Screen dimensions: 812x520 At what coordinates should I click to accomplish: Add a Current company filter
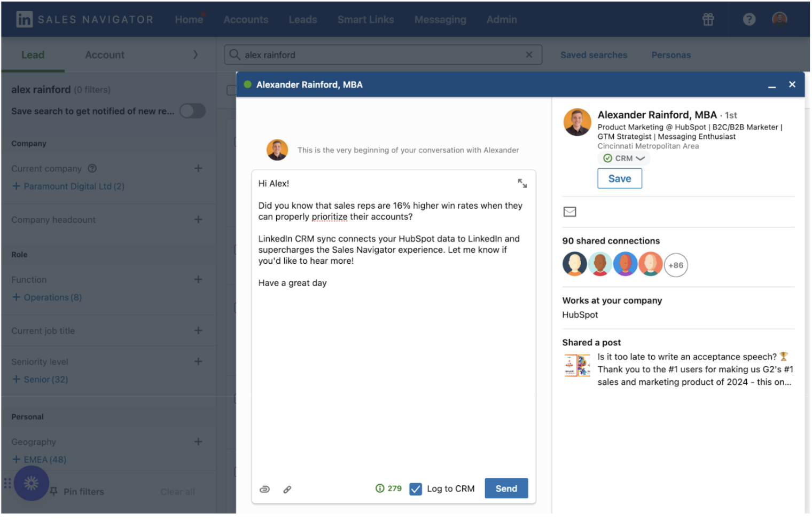click(198, 168)
